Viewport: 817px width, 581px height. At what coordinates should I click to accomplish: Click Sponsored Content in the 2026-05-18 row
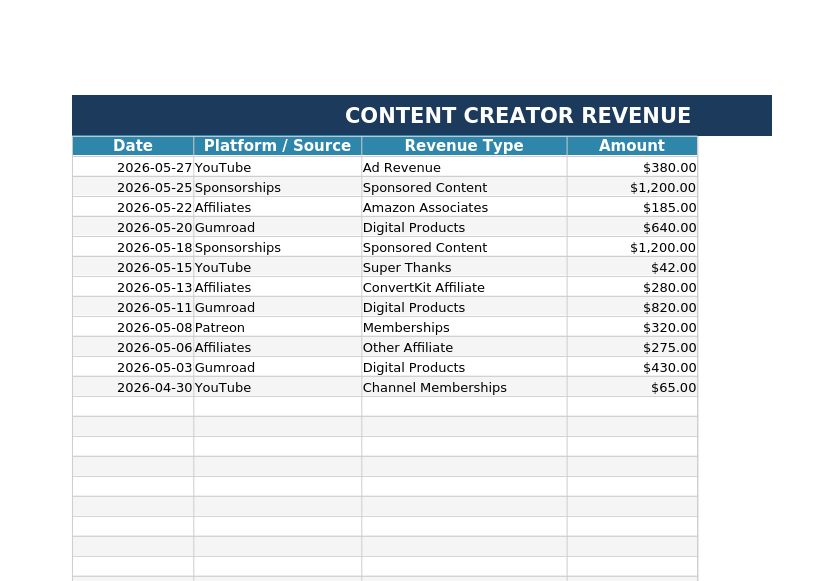464,248
